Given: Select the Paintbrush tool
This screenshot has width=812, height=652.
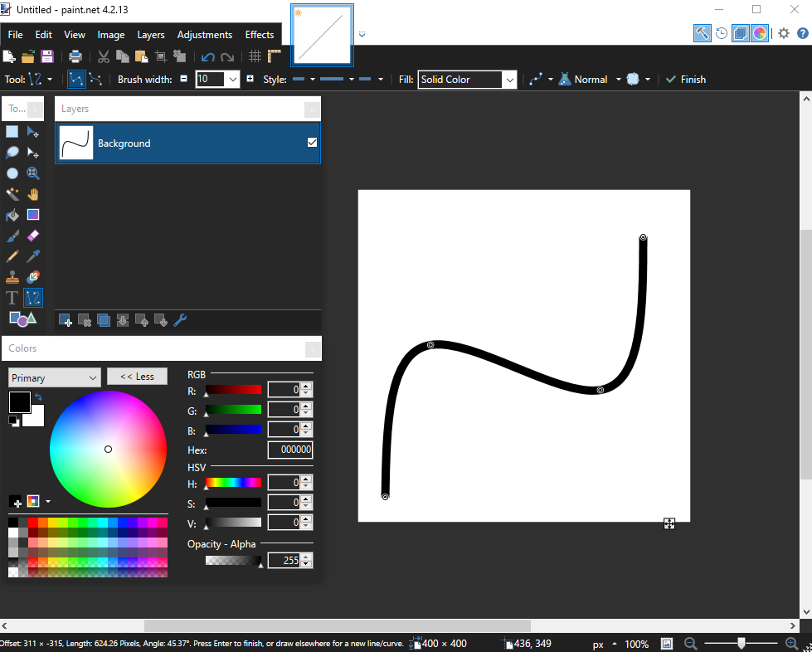Looking at the screenshot, I should (12, 236).
